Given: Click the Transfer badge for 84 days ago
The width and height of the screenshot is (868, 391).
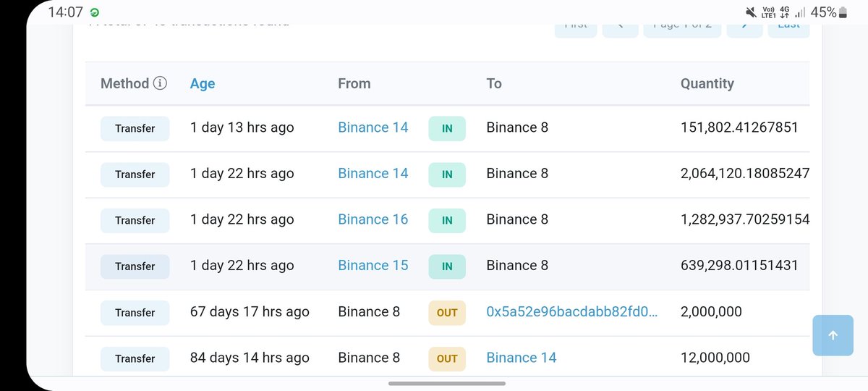Looking at the screenshot, I should tap(135, 358).
